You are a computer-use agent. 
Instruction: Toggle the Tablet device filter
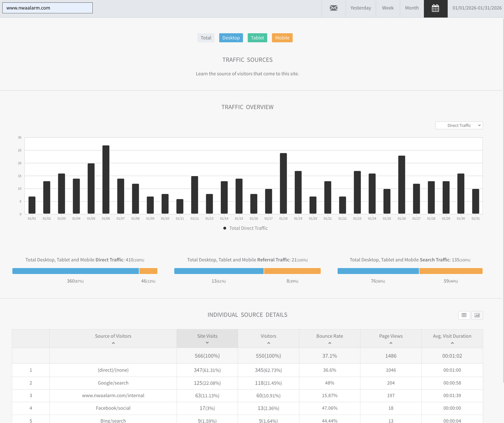257,38
